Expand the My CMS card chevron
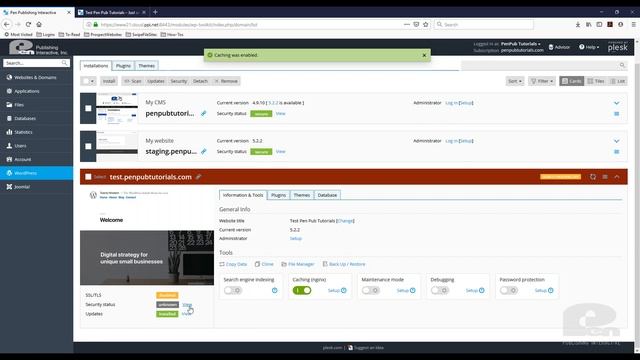Viewport: 640px width, 360px height. 617,103
